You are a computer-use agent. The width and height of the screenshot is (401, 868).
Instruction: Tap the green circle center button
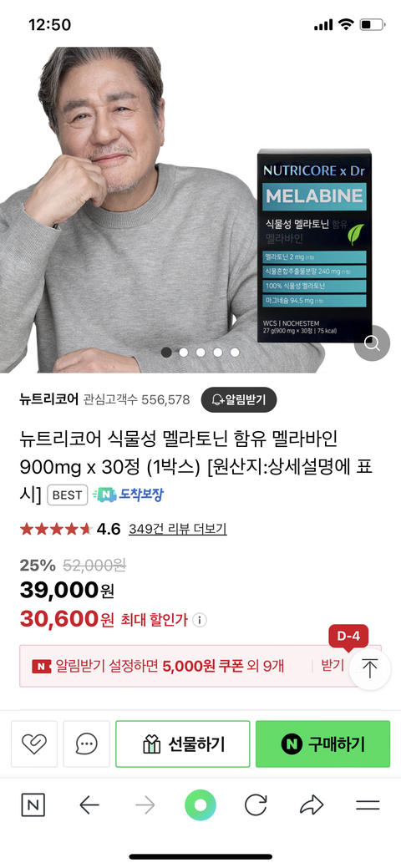click(200, 805)
